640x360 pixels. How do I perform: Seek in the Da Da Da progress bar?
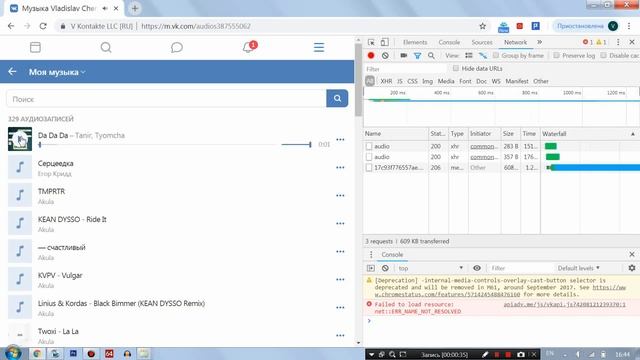point(158,144)
